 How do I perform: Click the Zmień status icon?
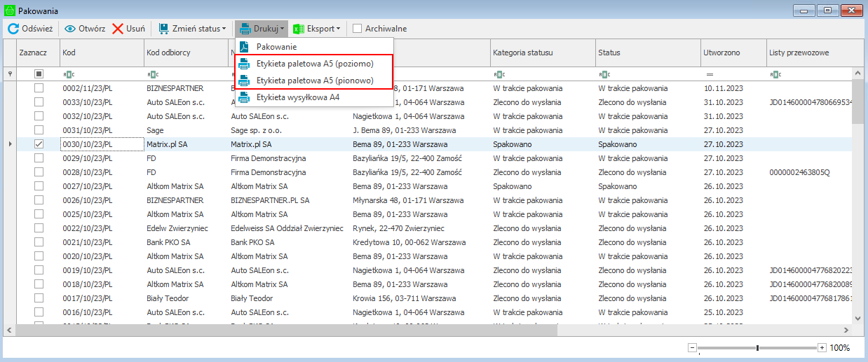(x=163, y=29)
